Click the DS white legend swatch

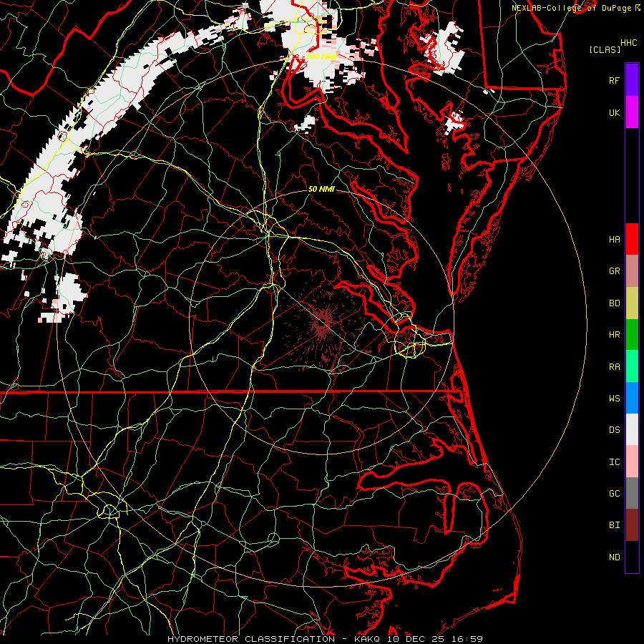tap(632, 429)
